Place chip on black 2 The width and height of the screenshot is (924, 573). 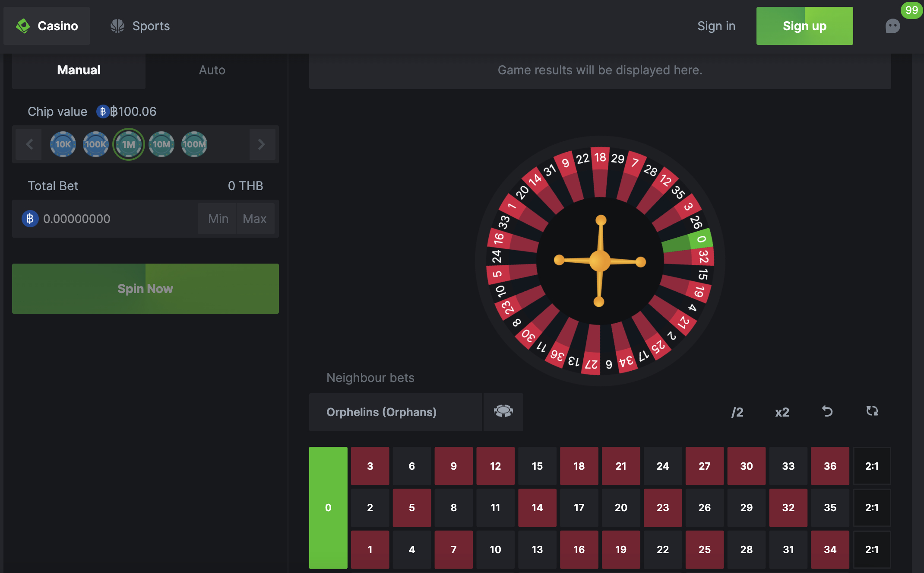pos(370,508)
